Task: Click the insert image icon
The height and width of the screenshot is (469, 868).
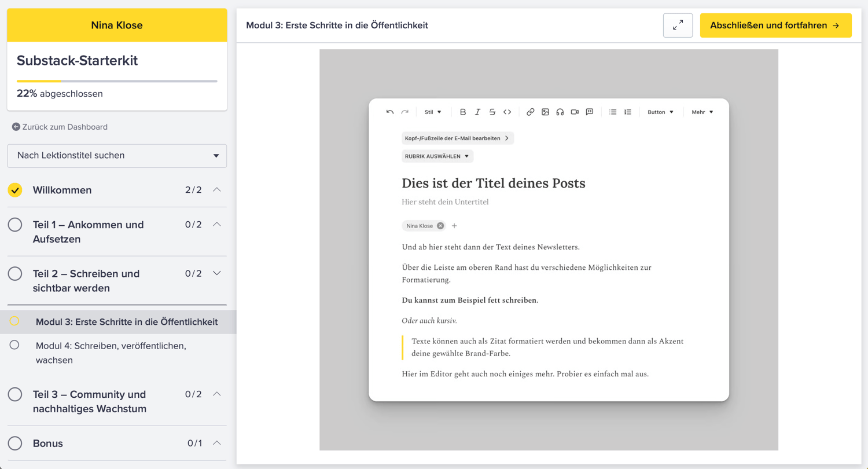Action: [545, 112]
